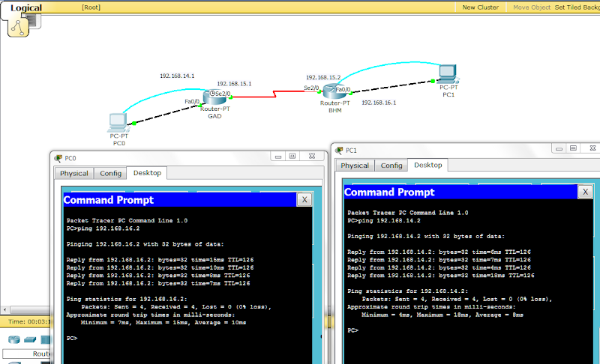Click the PC1 computer in the topology
The height and width of the screenshot is (364, 600).
click(448, 73)
